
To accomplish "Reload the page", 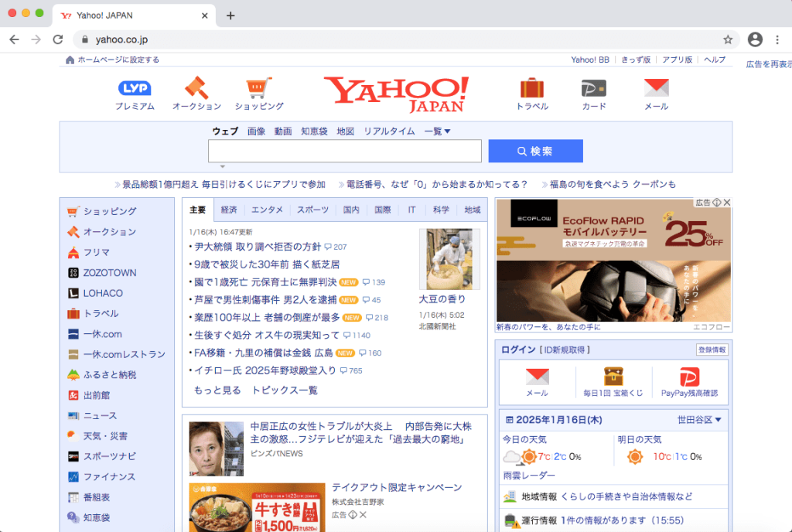I will [58, 39].
